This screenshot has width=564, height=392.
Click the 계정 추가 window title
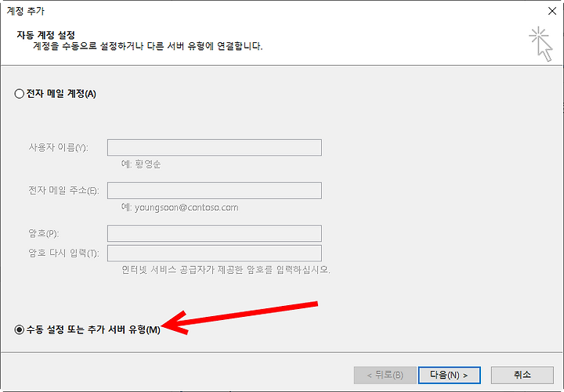pyautogui.click(x=26, y=11)
